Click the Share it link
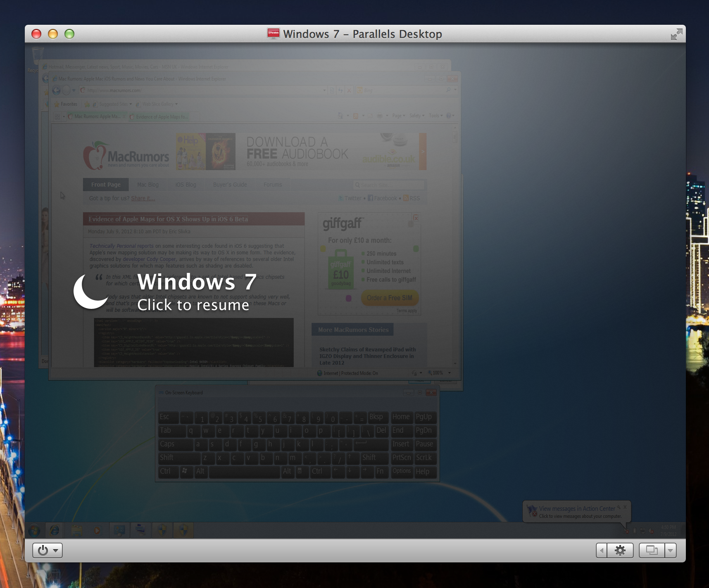 pos(143,198)
